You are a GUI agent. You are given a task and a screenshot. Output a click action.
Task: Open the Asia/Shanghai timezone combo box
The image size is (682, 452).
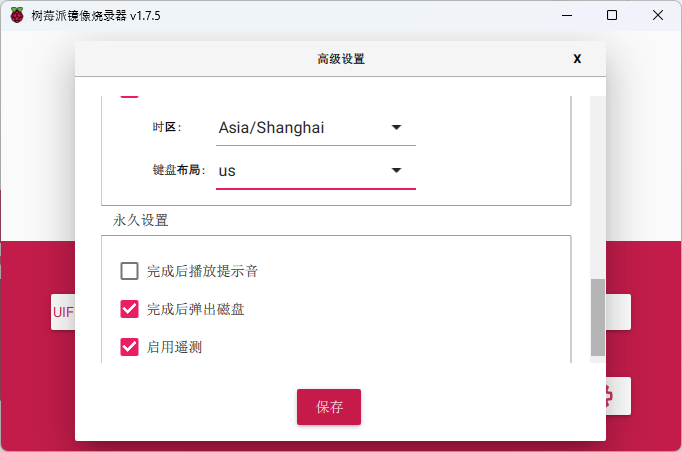point(316,128)
